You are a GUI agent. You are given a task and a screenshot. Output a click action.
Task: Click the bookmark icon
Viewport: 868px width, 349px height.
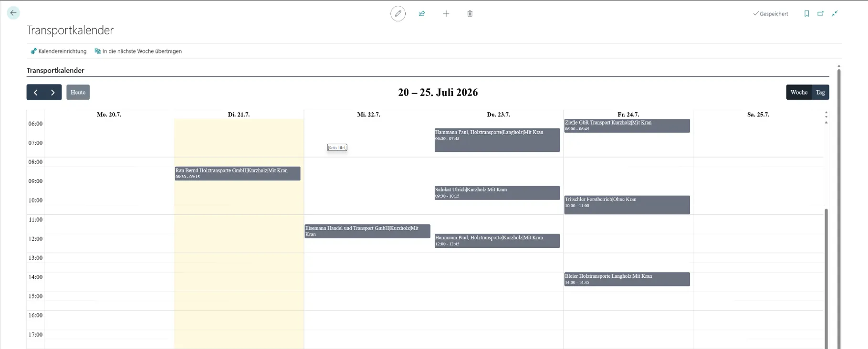pos(807,14)
